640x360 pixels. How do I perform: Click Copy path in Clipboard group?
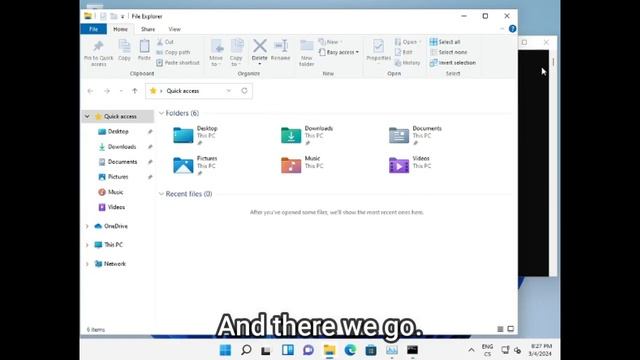coord(173,52)
